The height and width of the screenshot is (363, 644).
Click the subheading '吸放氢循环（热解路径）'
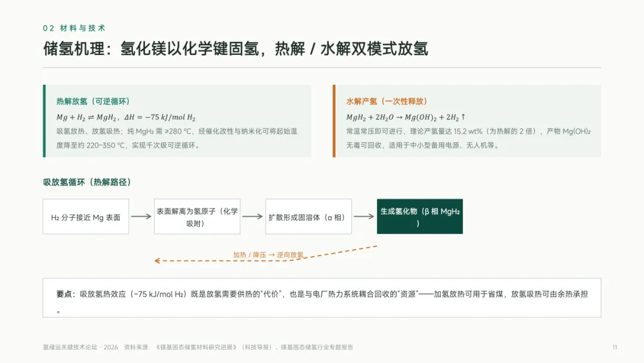pyautogui.click(x=87, y=182)
